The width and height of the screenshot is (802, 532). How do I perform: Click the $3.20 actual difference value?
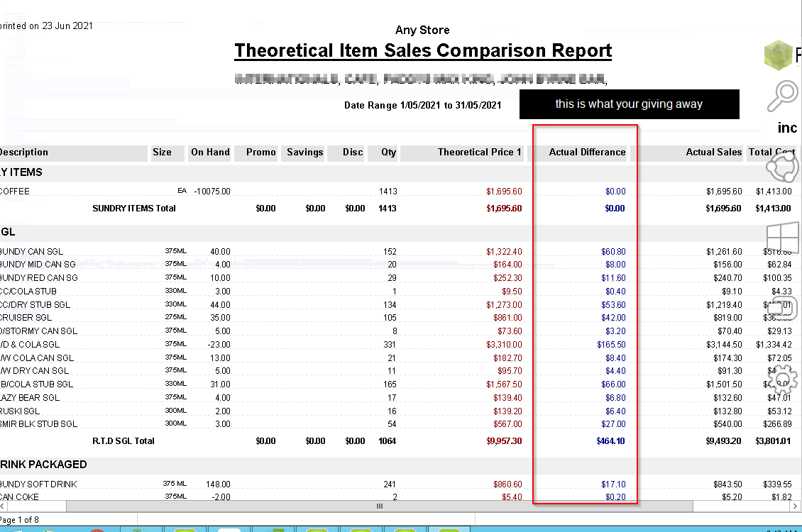coord(615,331)
